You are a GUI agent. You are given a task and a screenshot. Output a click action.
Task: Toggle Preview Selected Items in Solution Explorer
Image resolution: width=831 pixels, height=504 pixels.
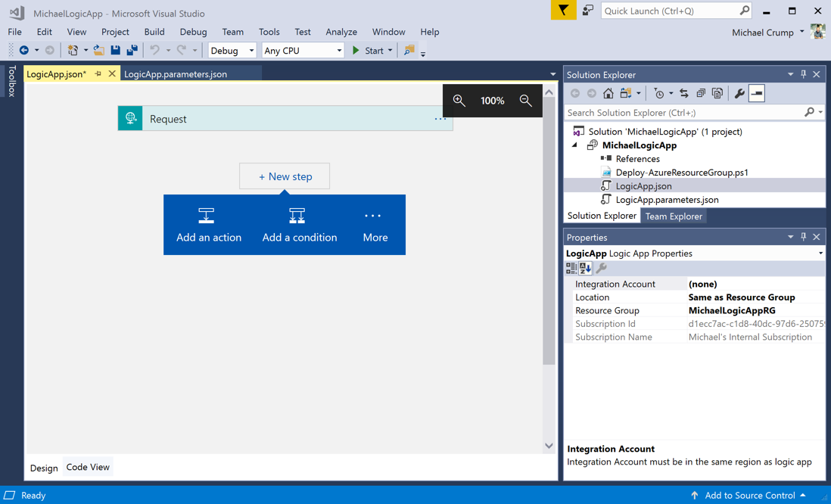tap(757, 94)
